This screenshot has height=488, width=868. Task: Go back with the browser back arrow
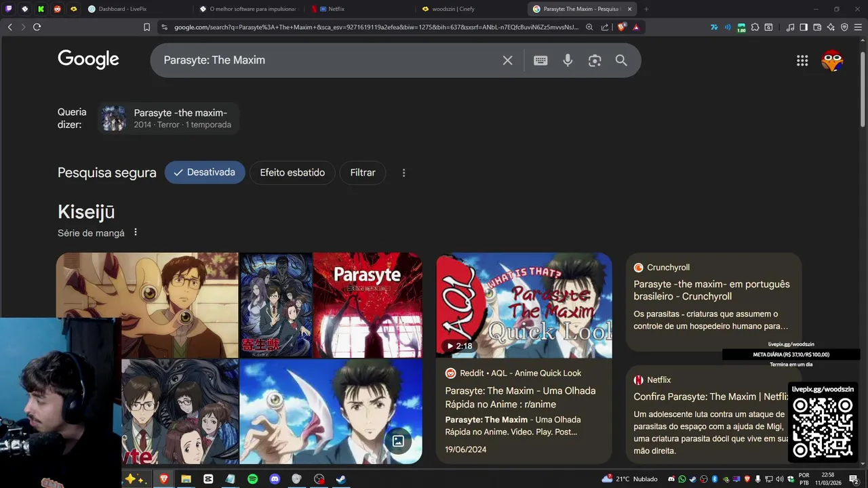coord(9,27)
